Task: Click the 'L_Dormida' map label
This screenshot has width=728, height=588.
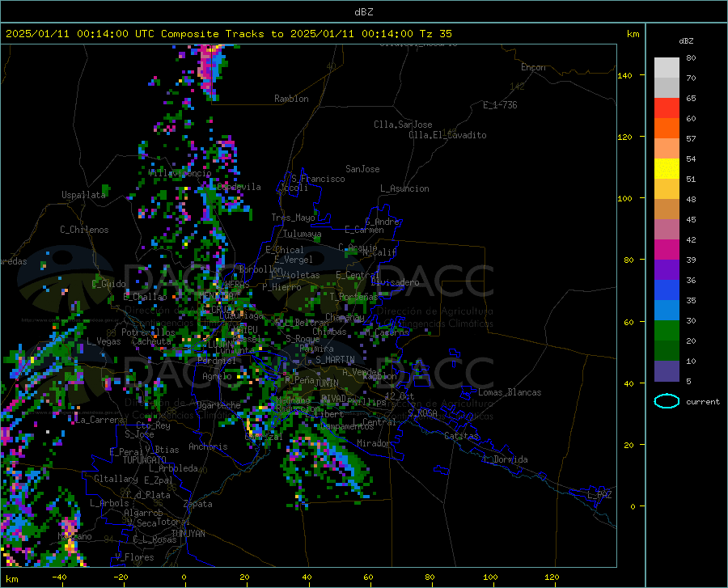Action: pyautogui.click(x=506, y=459)
